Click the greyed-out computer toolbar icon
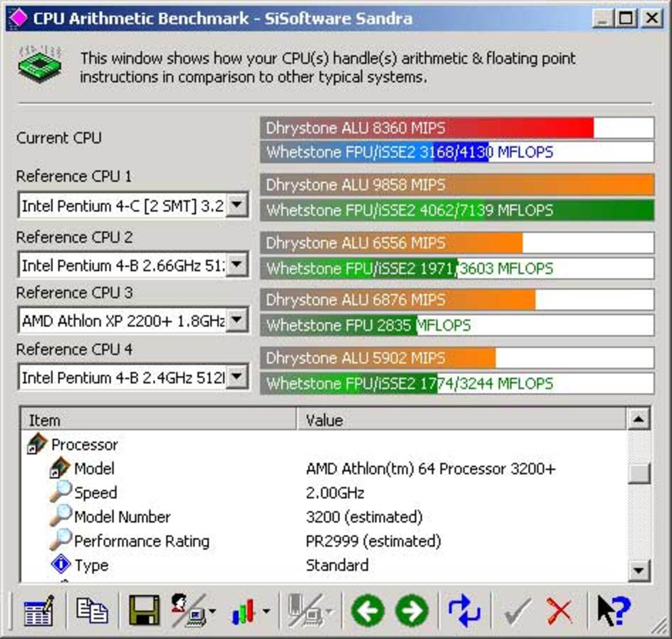The height and width of the screenshot is (639, 672). (305, 611)
